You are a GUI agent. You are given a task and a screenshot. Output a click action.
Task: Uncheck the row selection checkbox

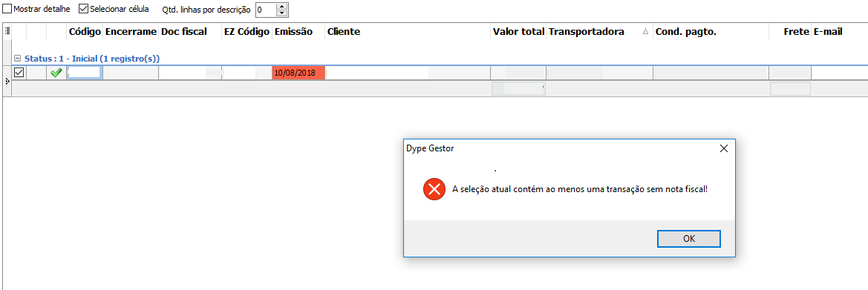click(19, 73)
